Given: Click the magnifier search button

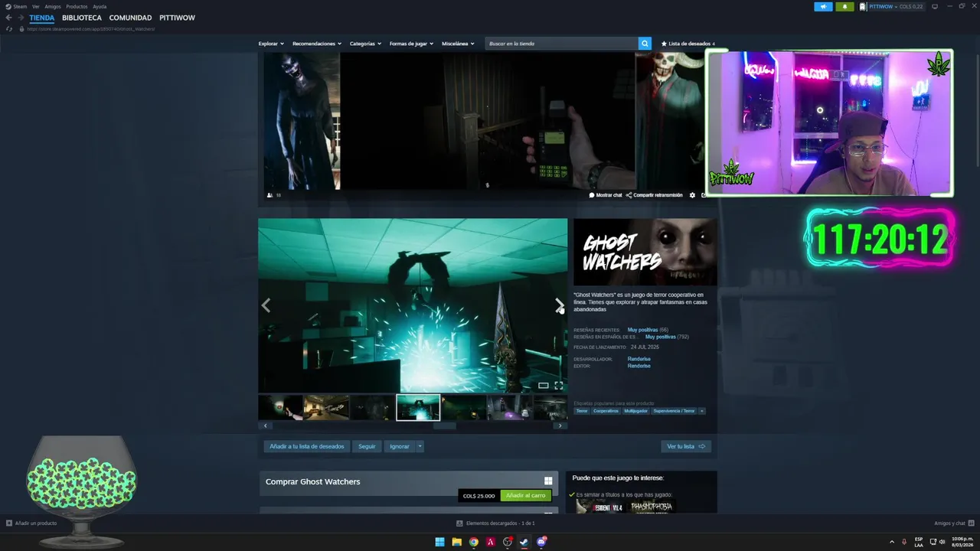Looking at the screenshot, I should pyautogui.click(x=645, y=44).
